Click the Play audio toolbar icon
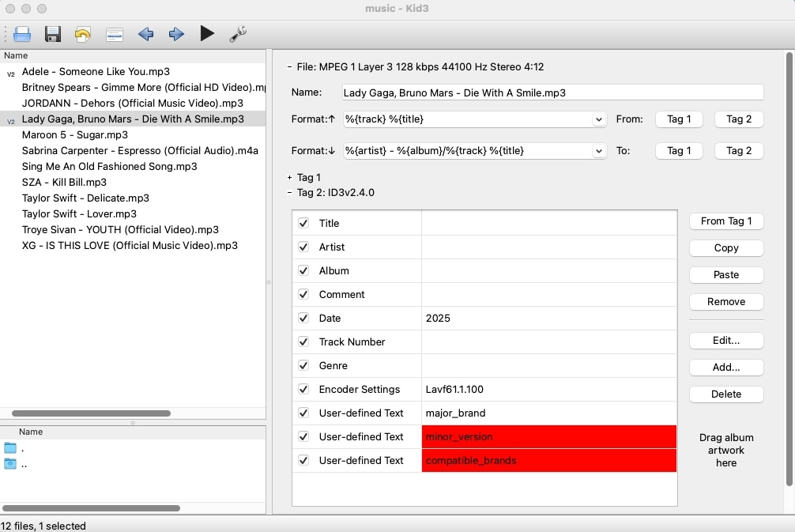Screen dimensions: 795x532 (207, 33)
